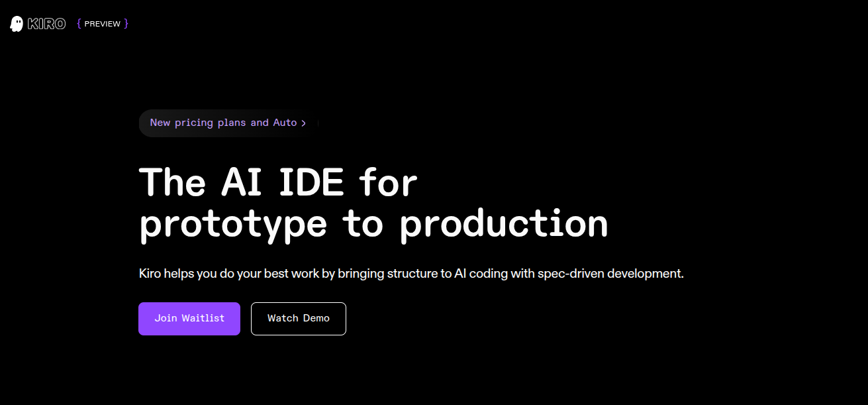This screenshot has width=868, height=405.
Task: Click the headline "The AI IDE for"
Action: point(278,182)
